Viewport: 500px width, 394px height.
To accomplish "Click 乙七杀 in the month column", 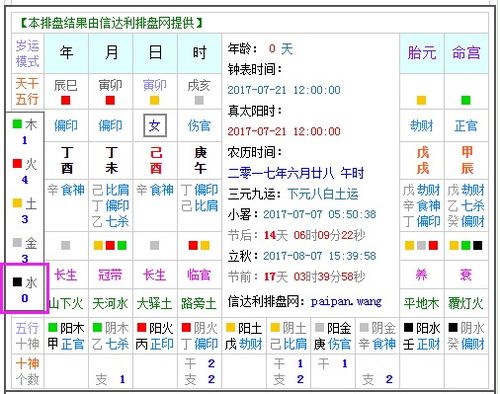I will [110, 221].
